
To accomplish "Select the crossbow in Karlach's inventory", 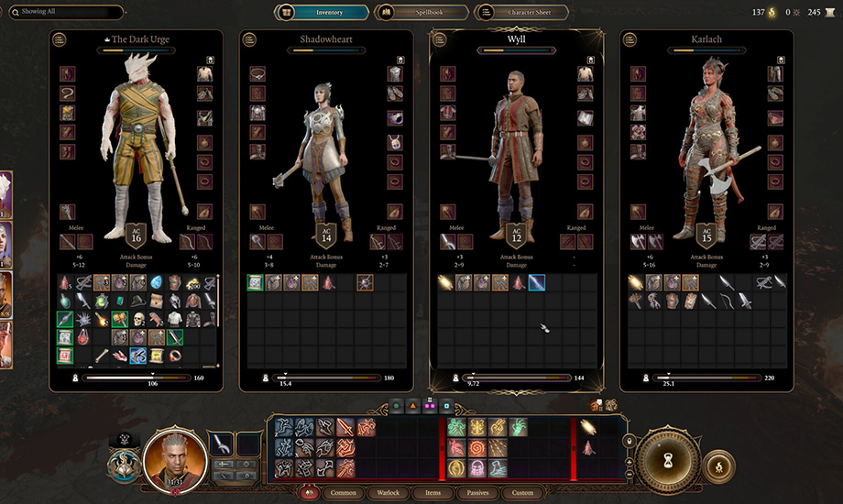I will [x=763, y=283].
